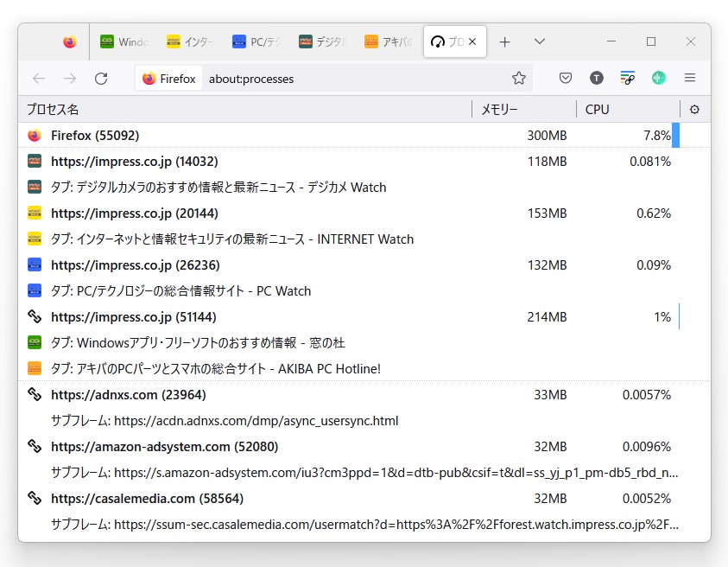The image size is (728, 567).
Task: Save the page to Pocket
Action: tap(565, 78)
